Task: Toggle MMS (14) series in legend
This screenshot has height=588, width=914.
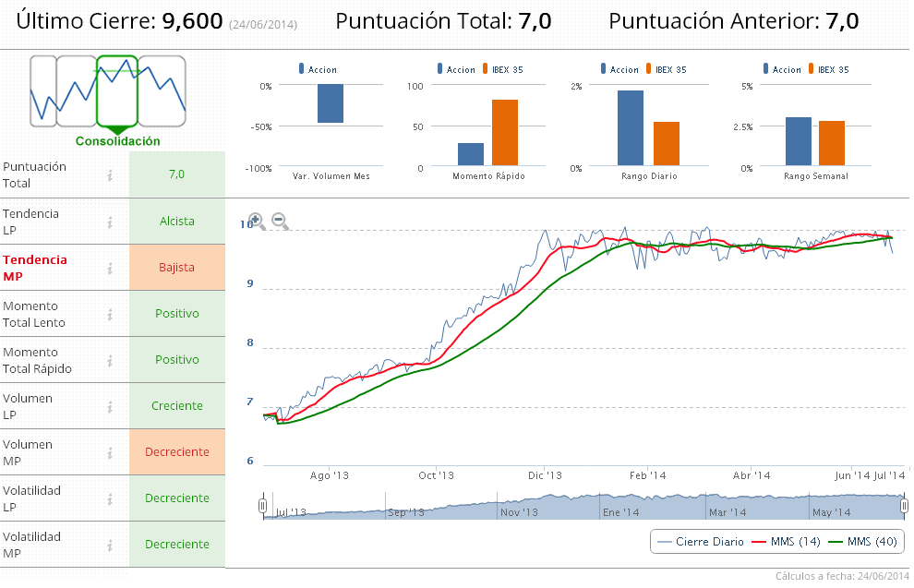Action: pyautogui.click(x=786, y=542)
